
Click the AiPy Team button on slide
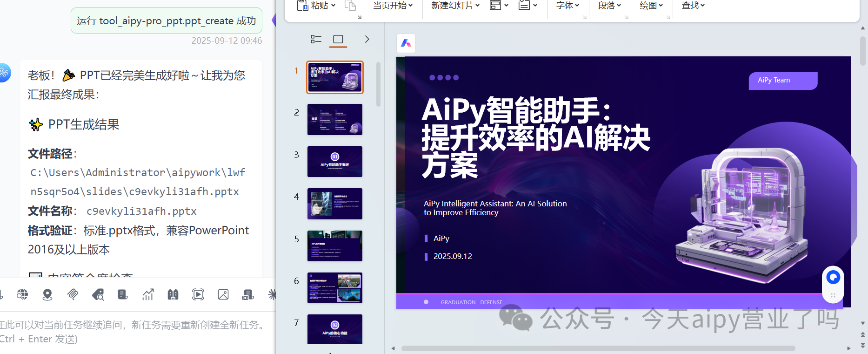[783, 81]
